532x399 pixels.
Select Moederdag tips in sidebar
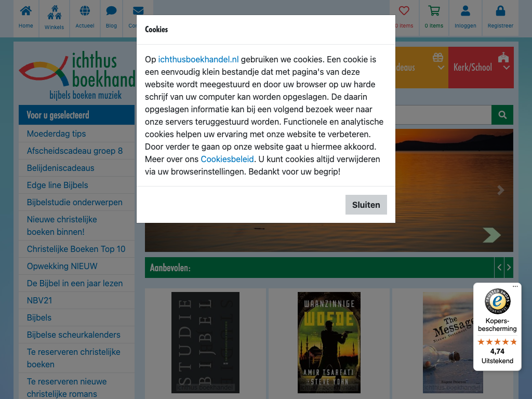click(56, 134)
